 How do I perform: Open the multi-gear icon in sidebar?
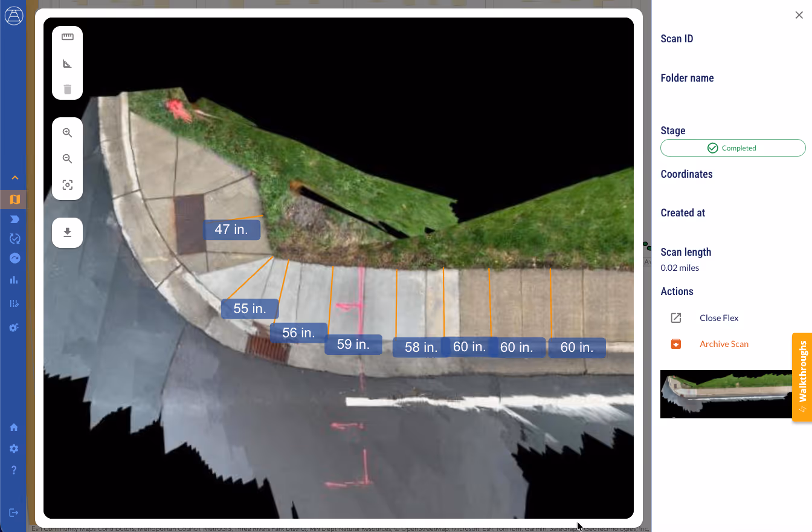tap(14, 327)
